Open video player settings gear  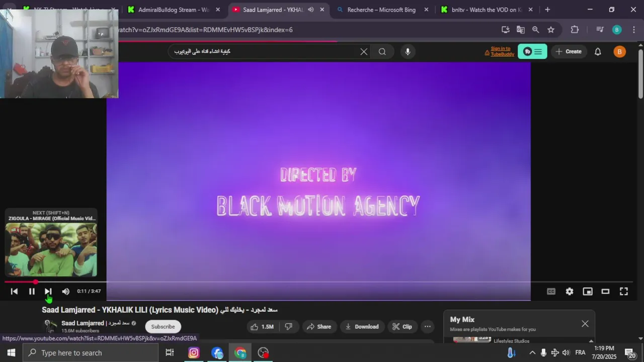click(x=569, y=291)
